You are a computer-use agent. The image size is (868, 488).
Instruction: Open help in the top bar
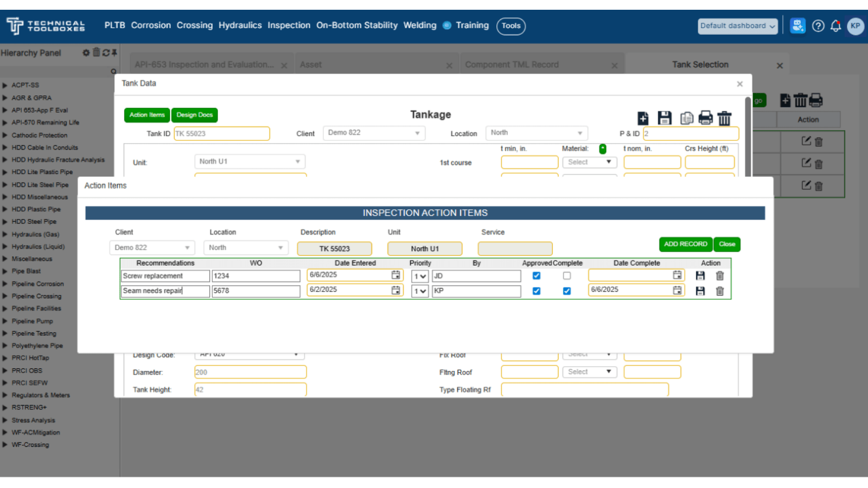[x=818, y=26]
